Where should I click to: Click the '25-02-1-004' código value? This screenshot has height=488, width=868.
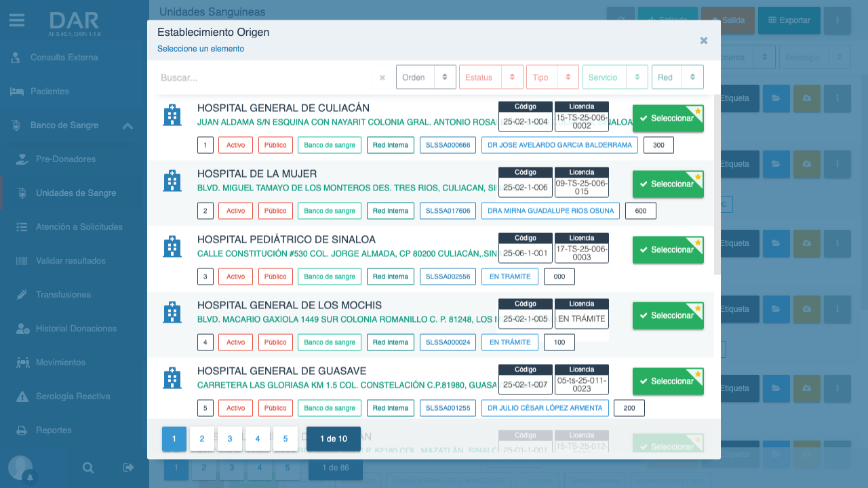(526, 122)
